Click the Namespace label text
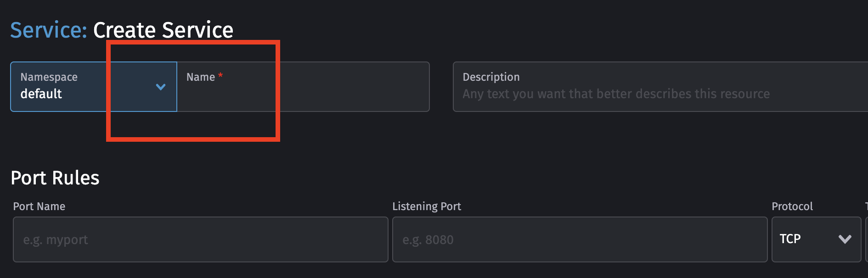868x278 pixels. point(49,77)
